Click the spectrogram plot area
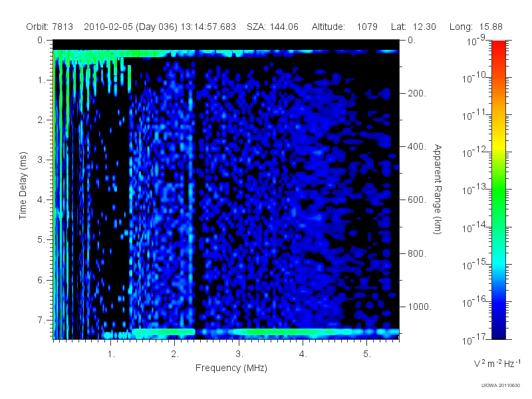The height and width of the screenshot is (399, 532). coord(226,190)
